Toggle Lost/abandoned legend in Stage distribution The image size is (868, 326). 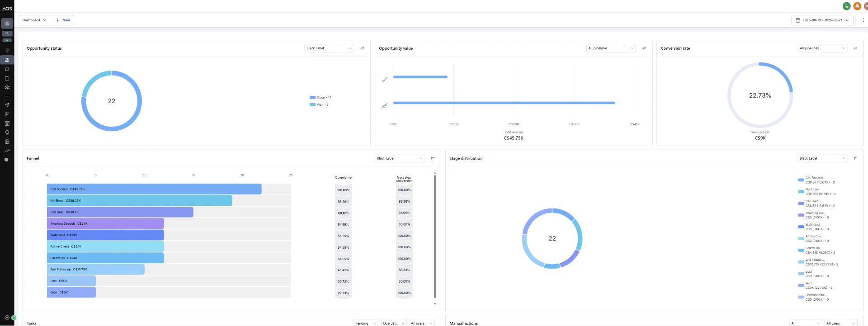click(814, 298)
